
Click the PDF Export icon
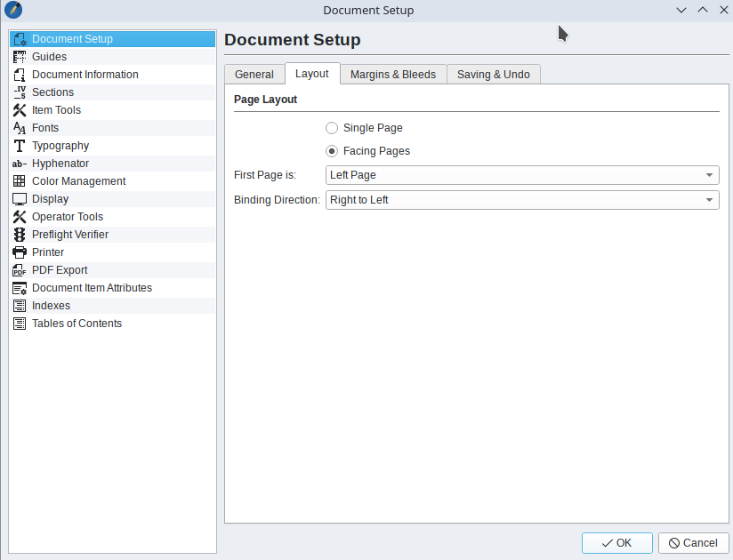click(x=20, y=270)
